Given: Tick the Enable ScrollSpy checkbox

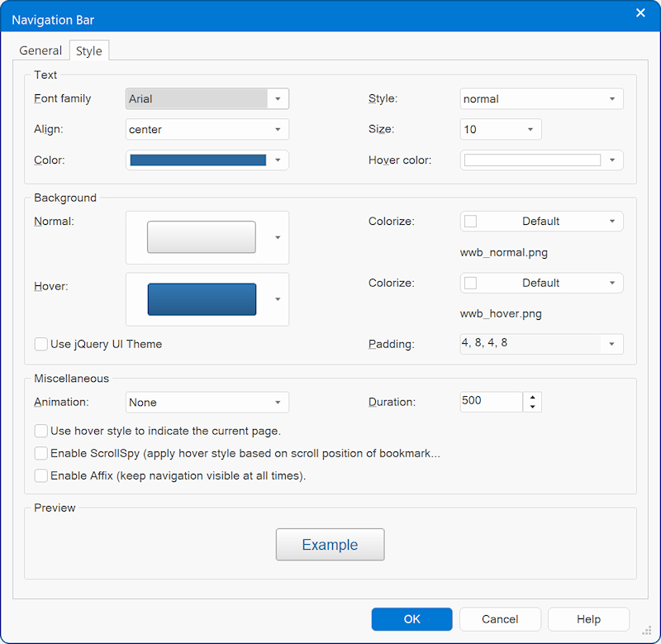Looking at the screenshot, I should 40,453.
